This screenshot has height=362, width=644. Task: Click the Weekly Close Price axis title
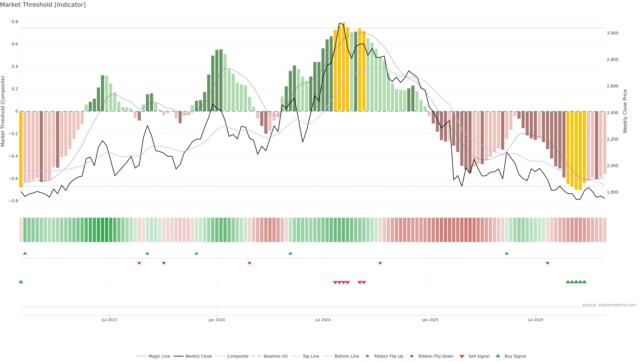(x=625, y=111)
